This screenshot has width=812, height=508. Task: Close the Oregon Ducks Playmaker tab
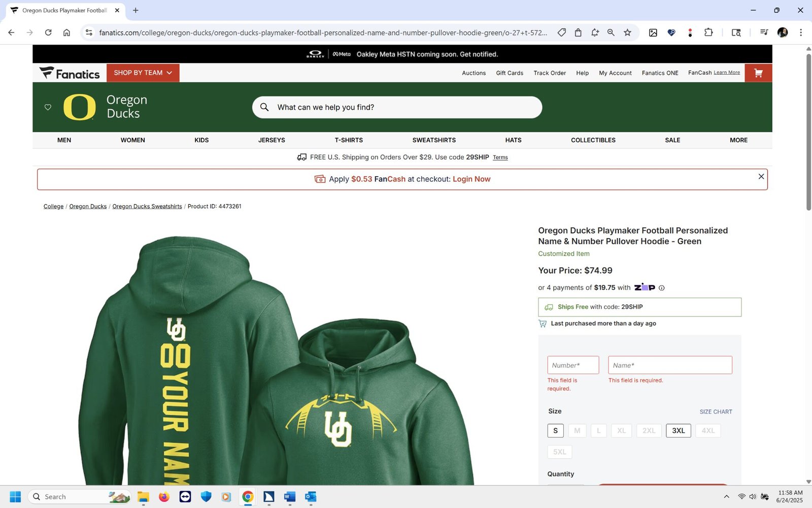[x=117, y=10]
